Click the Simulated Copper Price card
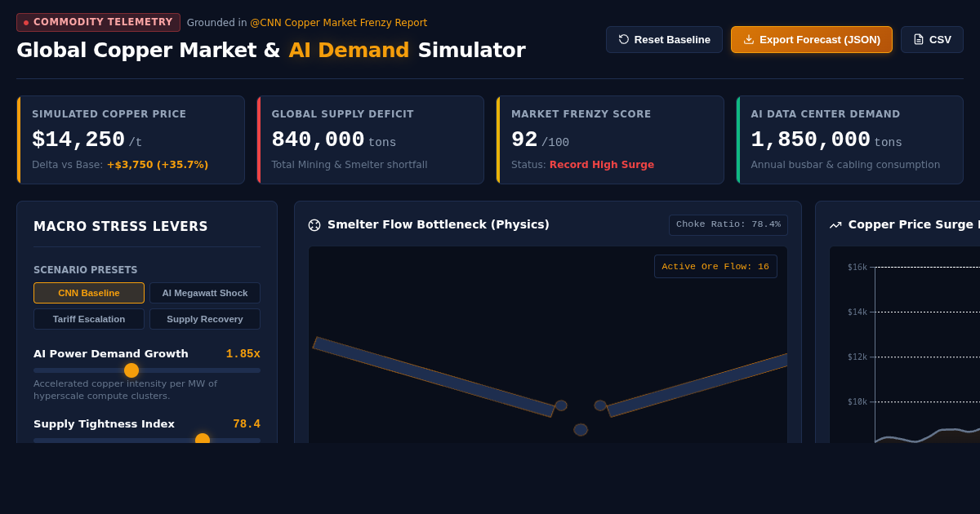This screenshot has height=514, width=980. point(131,140)
